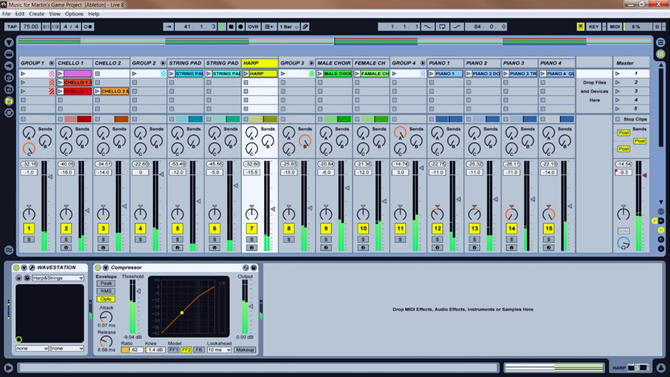Open the Lookahead 10 ms dropdown
Screen dimensions: 670x377
219,350
